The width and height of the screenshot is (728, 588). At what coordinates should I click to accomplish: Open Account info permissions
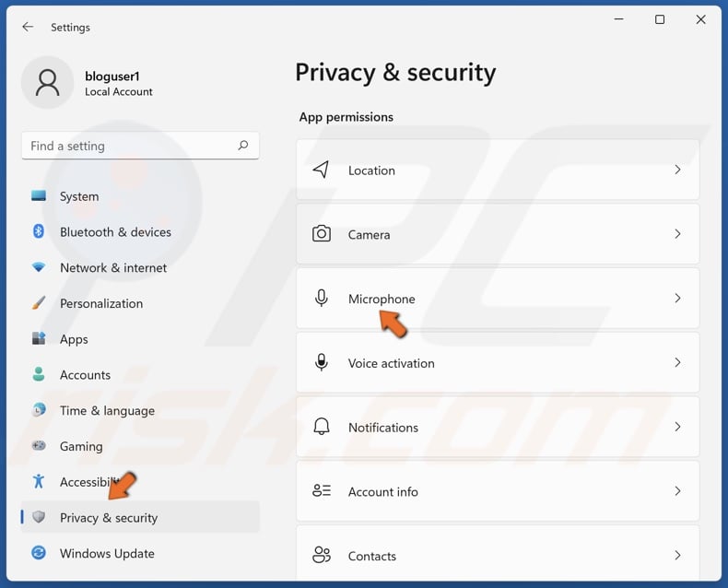point(498,491)
